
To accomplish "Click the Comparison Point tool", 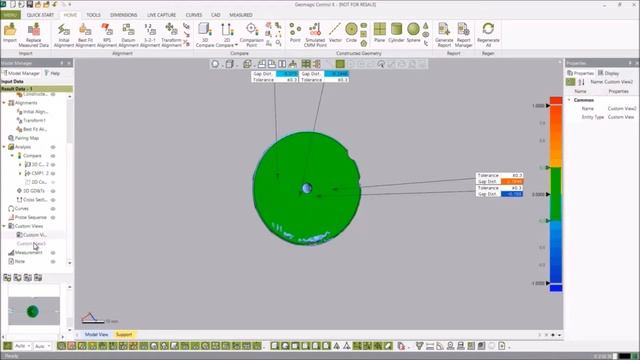I will tap(251, 35).
